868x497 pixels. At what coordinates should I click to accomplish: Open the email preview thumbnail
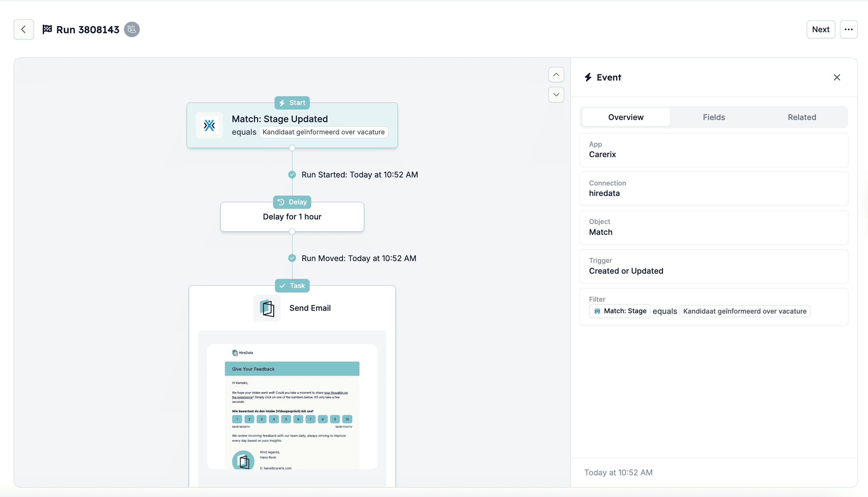(x=292, y=407)
